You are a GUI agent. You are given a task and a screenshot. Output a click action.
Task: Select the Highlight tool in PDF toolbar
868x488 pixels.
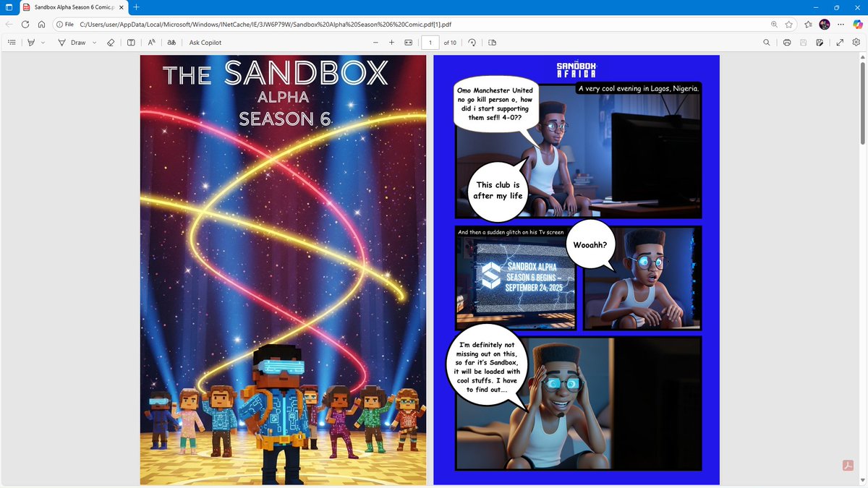click(x=31, y=43)
